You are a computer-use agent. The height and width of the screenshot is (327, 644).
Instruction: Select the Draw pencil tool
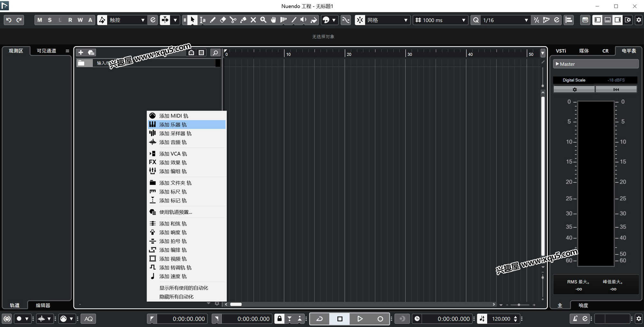[213, 20]
